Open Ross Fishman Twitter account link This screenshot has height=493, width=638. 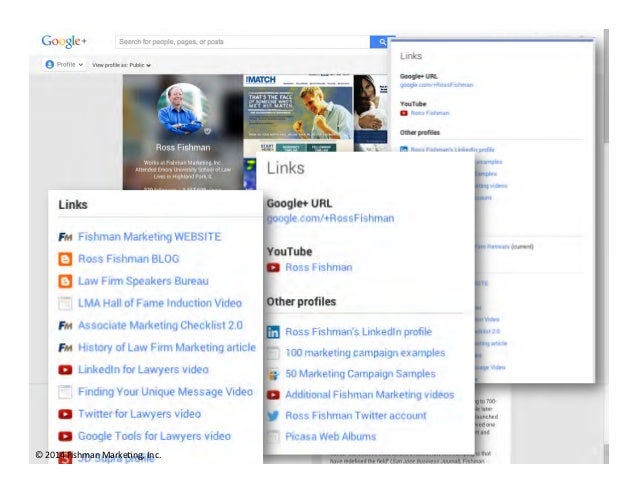(x=356, y=416)
